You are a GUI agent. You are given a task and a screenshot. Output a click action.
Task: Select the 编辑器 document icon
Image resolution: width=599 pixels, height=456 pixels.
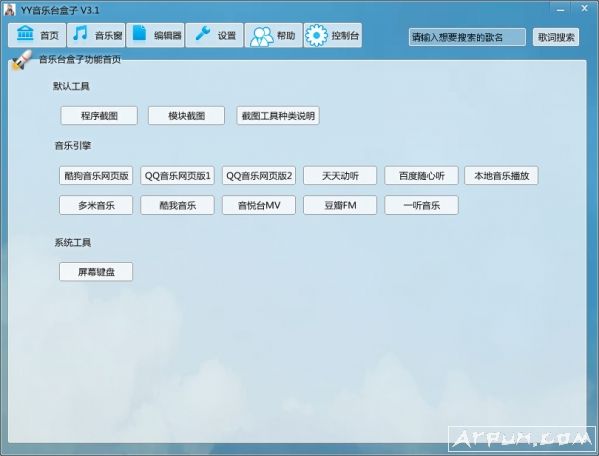pyautogui.click(x=139, y=33)
